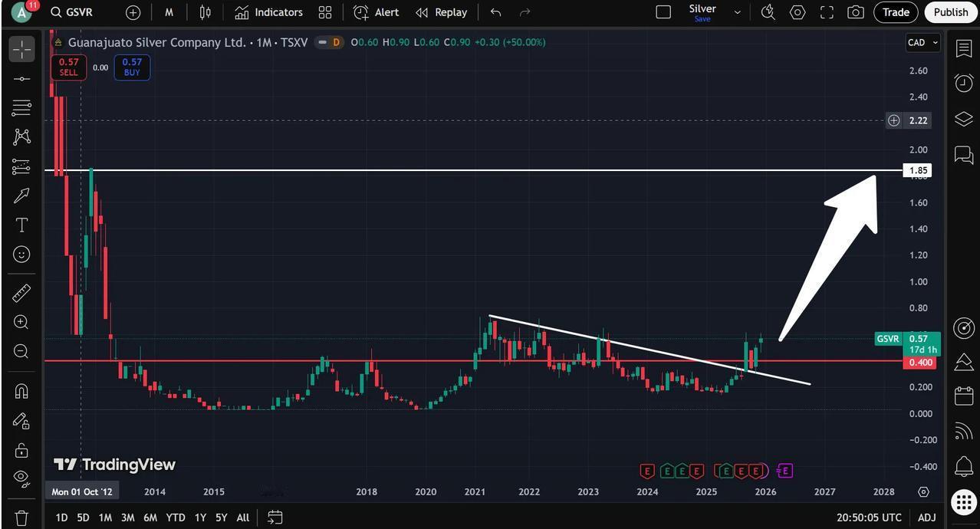Open the object tree layers panel
This screenshot has width=980, height=529.
coord(964,119)
